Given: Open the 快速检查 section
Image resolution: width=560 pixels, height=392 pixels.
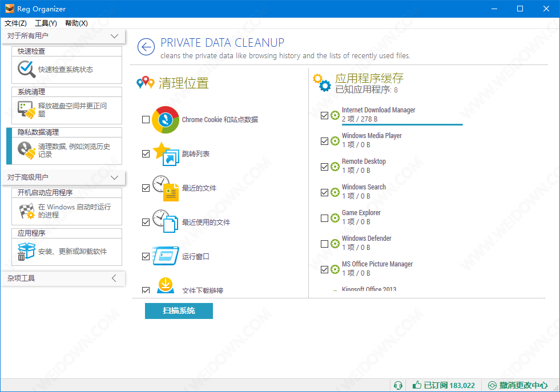Looking at the screenshot, I should [67, 65].
